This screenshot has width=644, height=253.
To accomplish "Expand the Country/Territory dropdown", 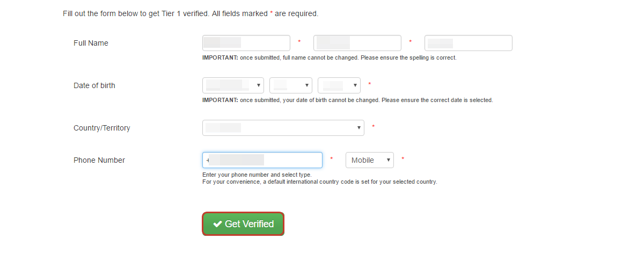I will point(283,128).
